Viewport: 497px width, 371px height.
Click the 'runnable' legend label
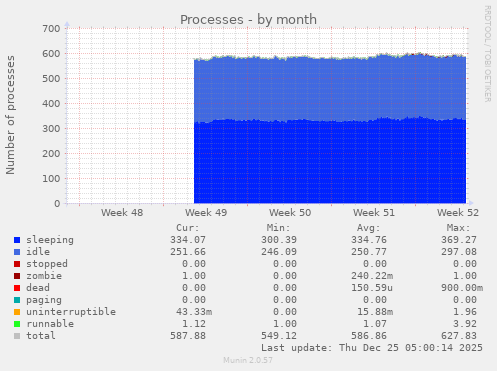click(x=50, y=324)
